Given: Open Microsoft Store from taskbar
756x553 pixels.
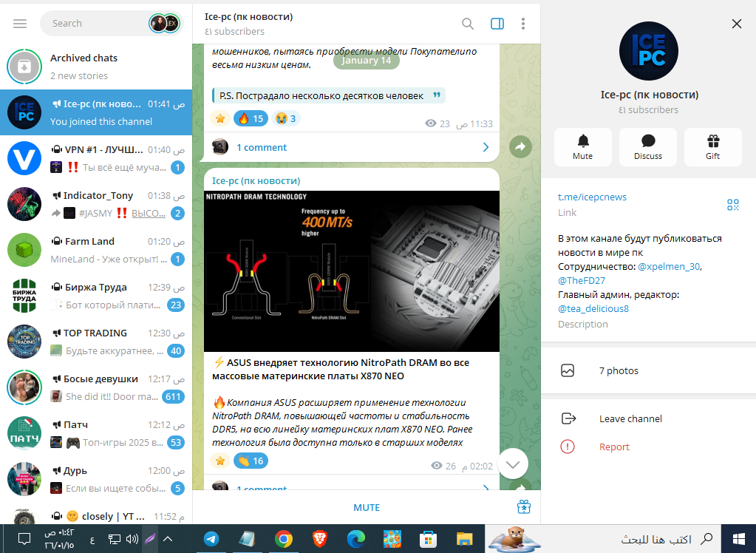Looking at the screenshot, I should (428, 539).
